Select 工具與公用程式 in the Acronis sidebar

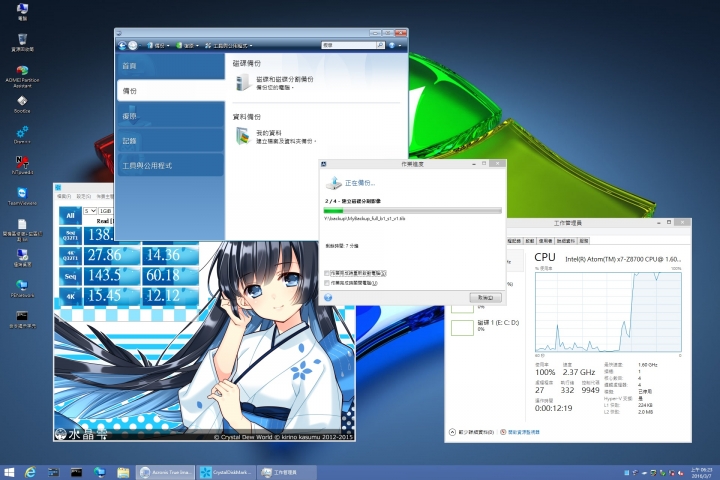click(170, 165)
